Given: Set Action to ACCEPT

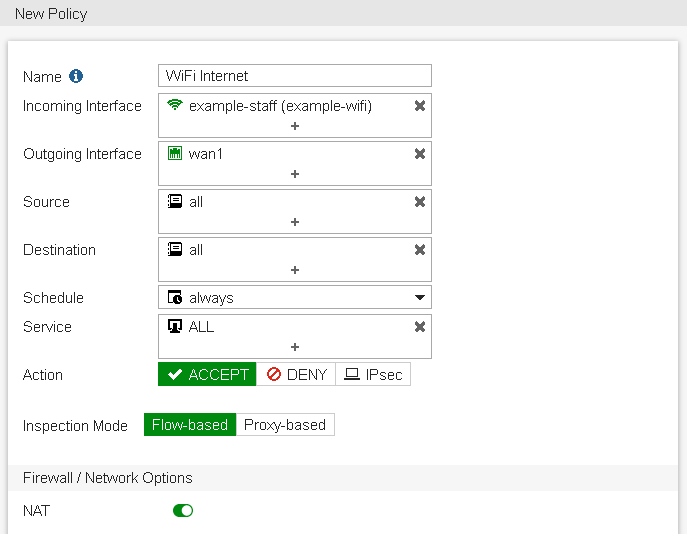Looking at the screenshot, I should (x=207, y=374).
